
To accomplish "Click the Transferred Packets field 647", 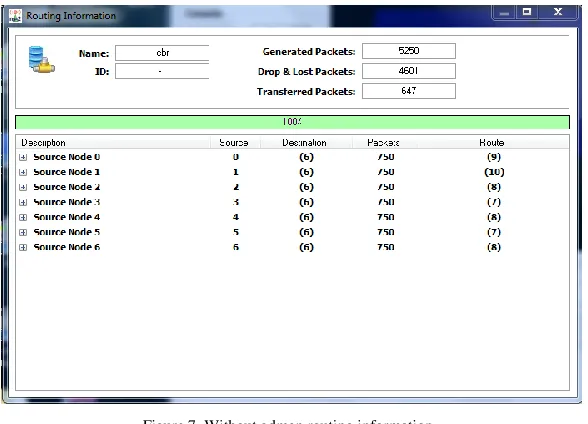I will (x=409, y=91).
